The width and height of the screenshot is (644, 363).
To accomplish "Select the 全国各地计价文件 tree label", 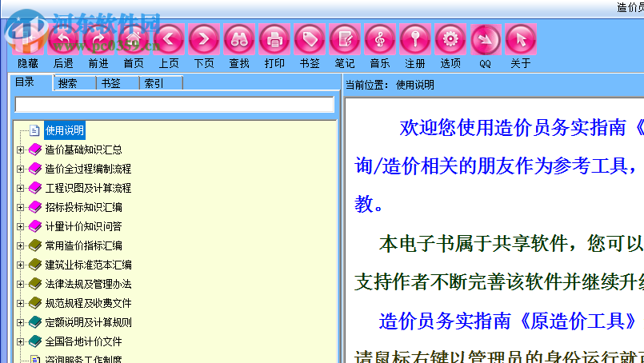I will pos(83,341).
